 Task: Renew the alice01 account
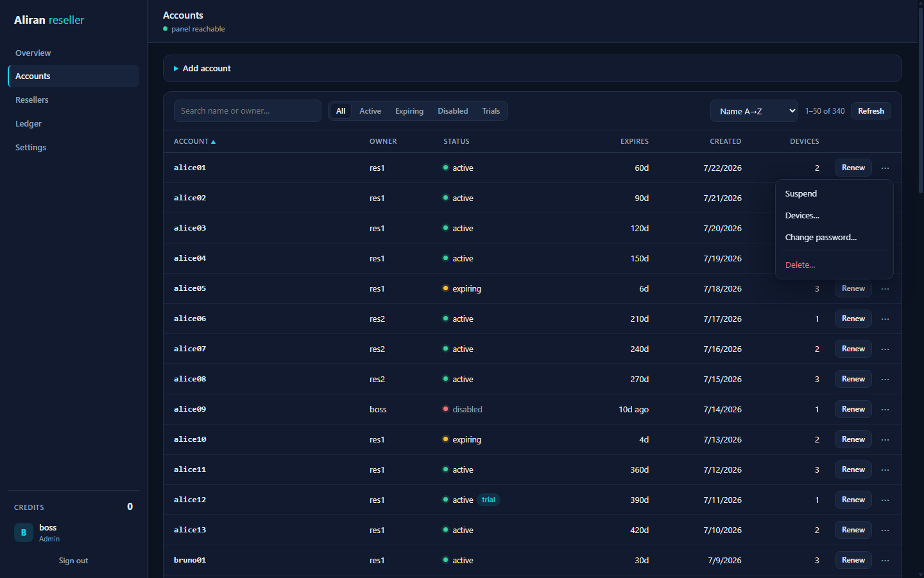tap(853, 168)
